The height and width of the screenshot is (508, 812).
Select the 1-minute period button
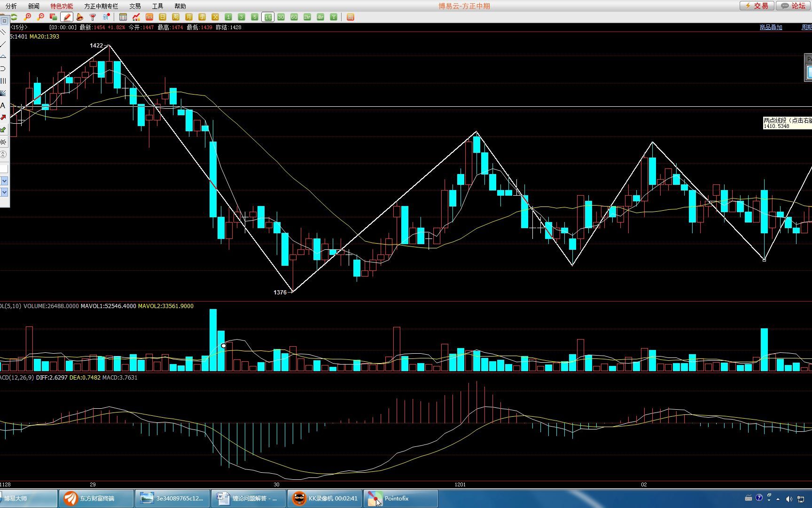[x=228, y=17]
